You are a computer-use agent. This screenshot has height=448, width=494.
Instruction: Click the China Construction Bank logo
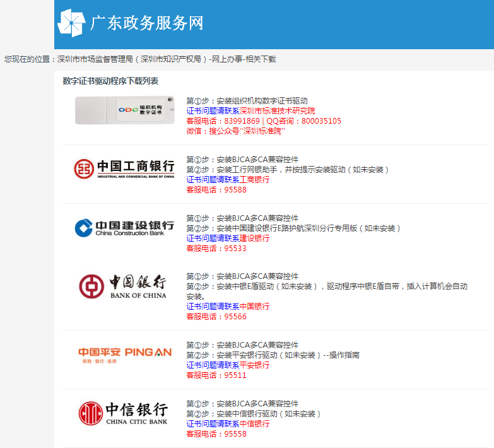click(124, 228)
